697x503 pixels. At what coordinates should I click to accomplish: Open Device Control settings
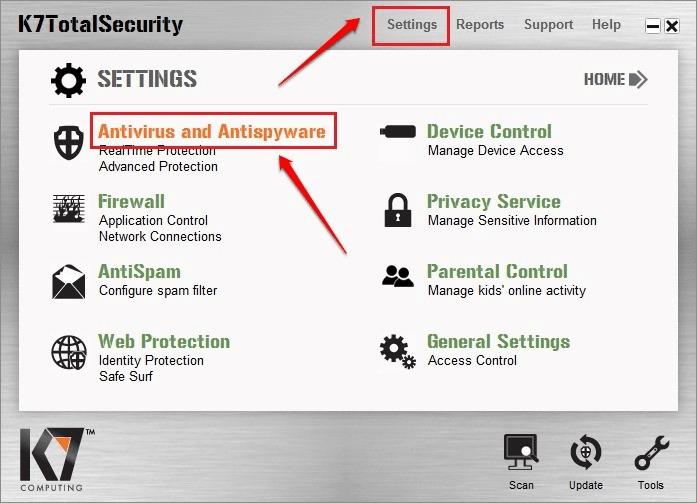(489, 132)
